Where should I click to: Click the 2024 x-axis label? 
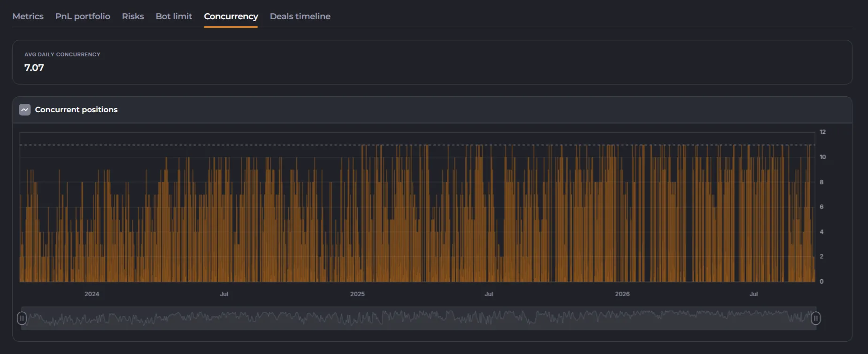[92, 294]
